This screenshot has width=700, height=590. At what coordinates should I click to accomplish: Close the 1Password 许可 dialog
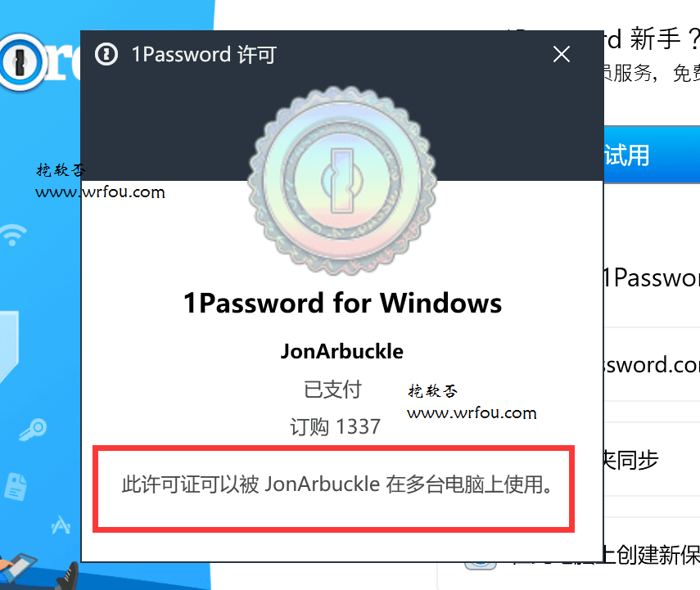coord(561,55)
